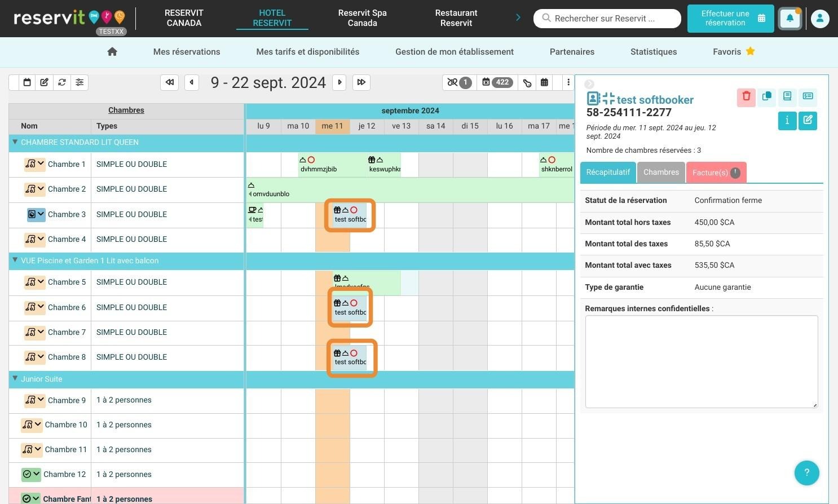
Task: Select omvduunblo reservation in Chambre 2
Action: pyautogui.click(x=410, y=190)
